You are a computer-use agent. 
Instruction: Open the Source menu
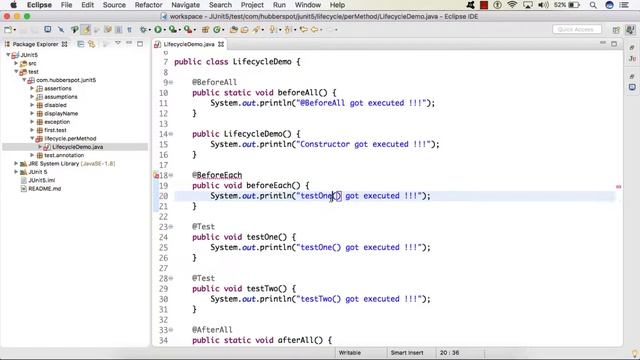coord(114,5)
